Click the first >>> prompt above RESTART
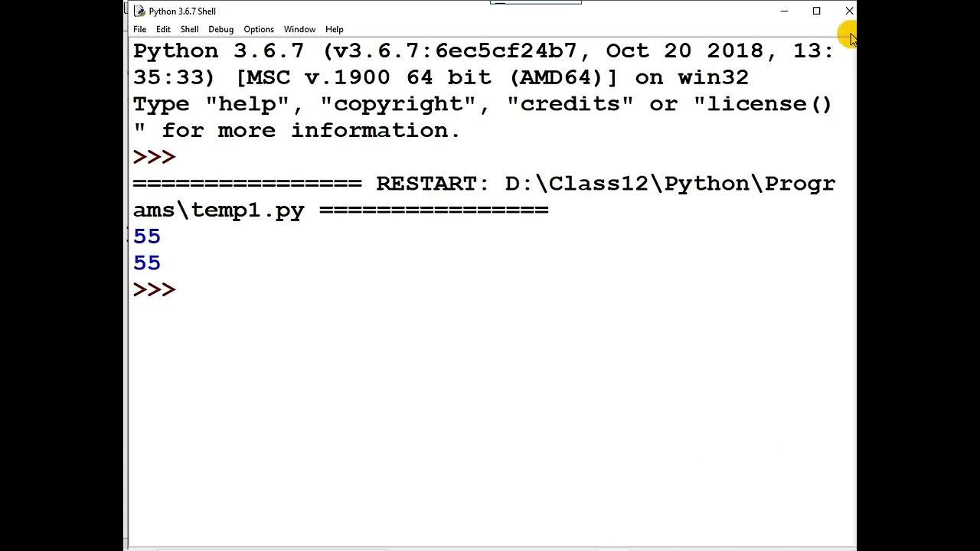Viewport: 980px width, 551px height. point(154,157)
